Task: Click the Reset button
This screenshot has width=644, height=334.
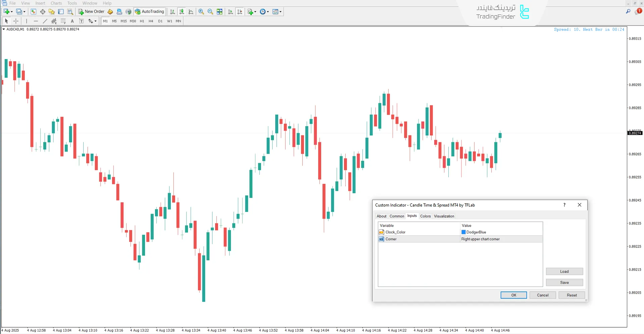Action: 572,295
